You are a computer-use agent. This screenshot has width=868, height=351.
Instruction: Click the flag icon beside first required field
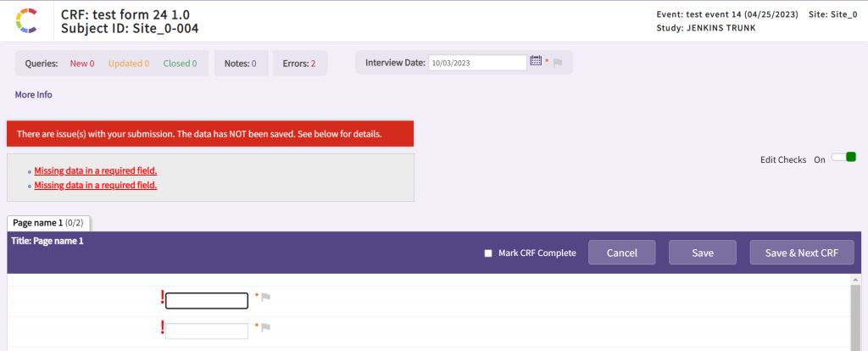click(x=265, y=297)
